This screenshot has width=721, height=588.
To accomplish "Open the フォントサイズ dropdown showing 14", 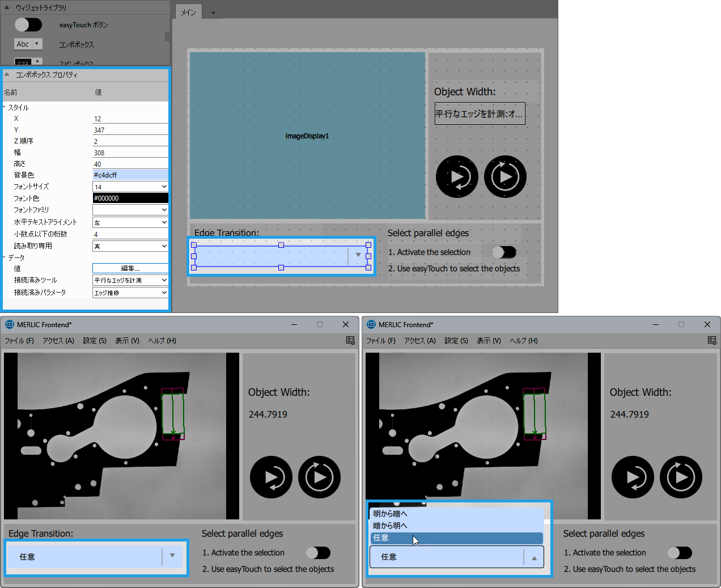I will click(x=130, y=187).
